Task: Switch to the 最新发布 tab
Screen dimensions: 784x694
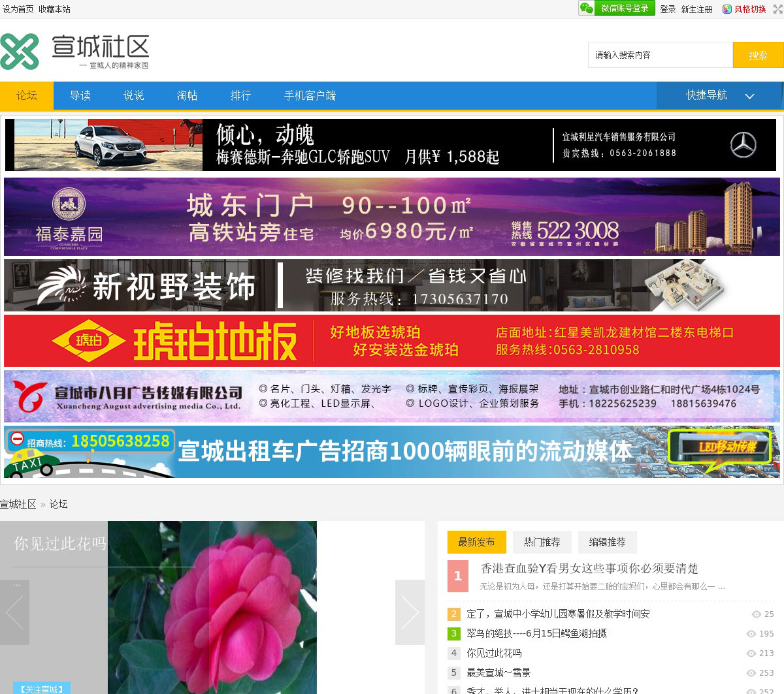Action: click(477, 542)
